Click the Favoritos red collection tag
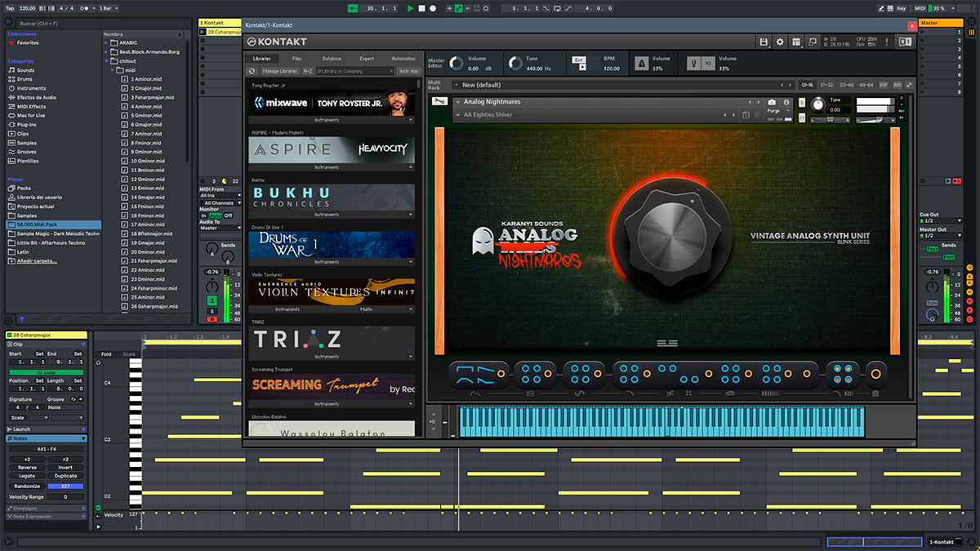980x551 pixels. [11, 42]
